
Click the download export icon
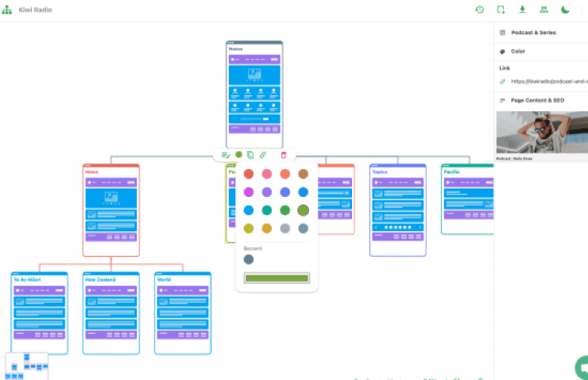[x=522, y=10]
